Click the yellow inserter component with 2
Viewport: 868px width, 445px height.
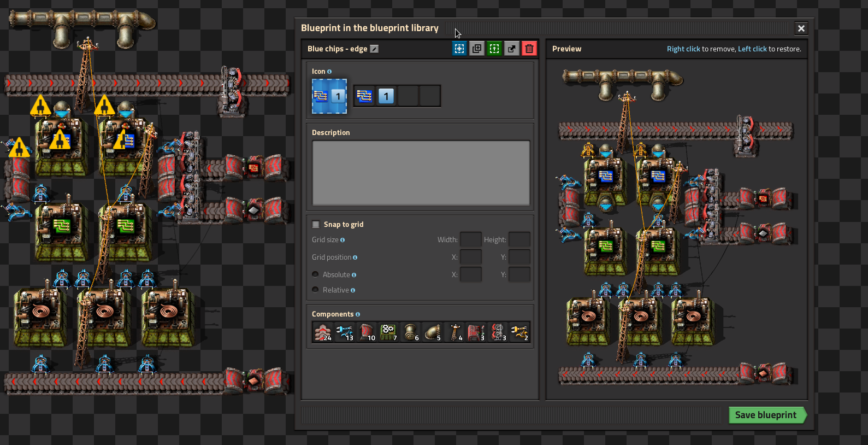point(519,332)
